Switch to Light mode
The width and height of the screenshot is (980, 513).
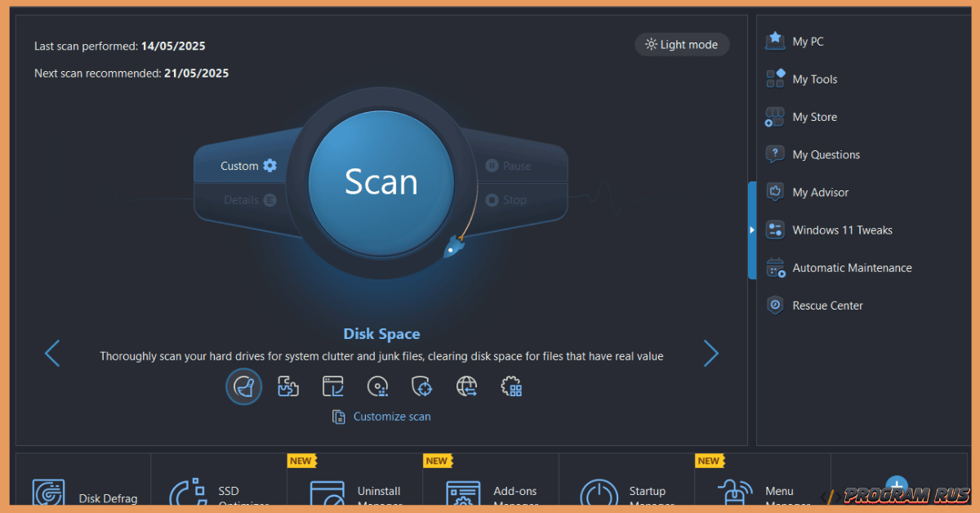[681, 45]
